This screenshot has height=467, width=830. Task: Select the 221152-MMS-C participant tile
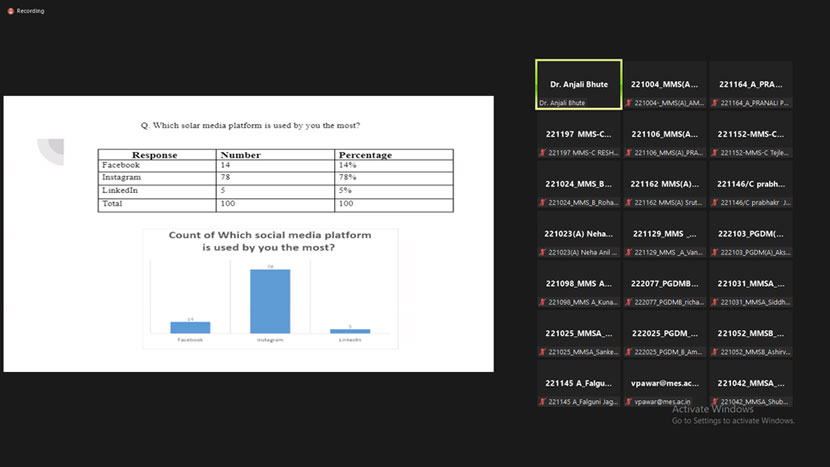tap(750, 134)
